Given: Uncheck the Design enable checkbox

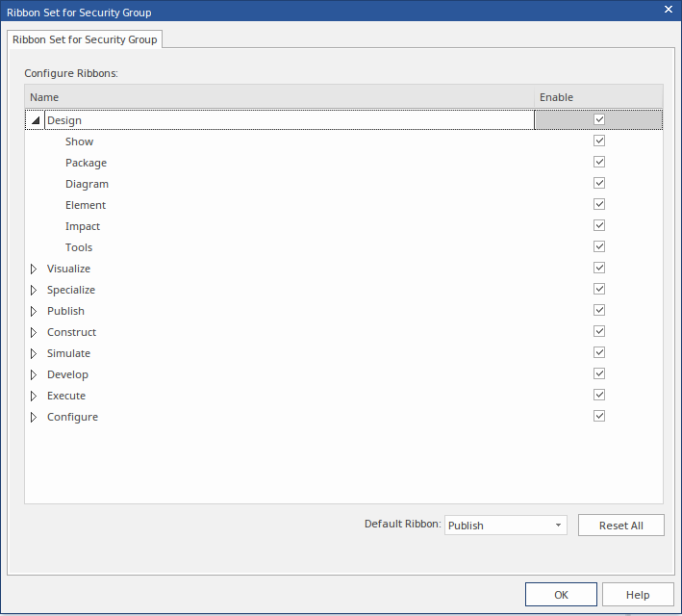Looking at the screenshot, I should (599, 119).
